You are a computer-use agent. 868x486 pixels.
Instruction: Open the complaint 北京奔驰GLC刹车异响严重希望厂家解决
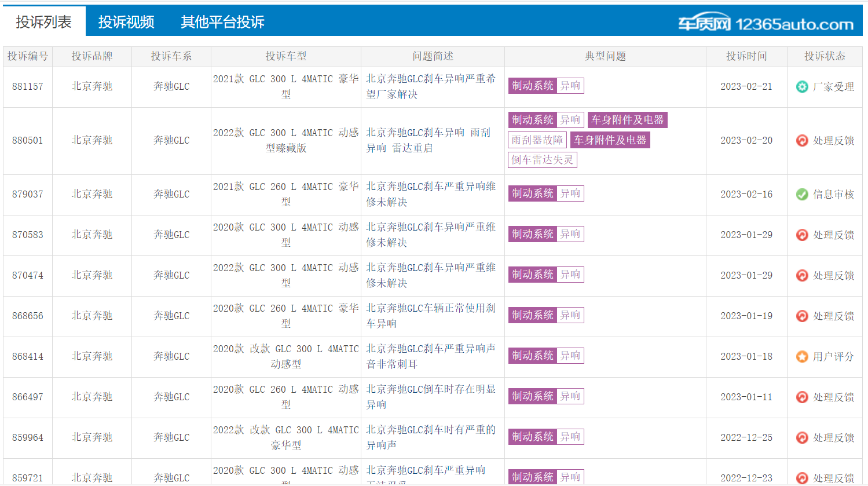tap(431, 86)
